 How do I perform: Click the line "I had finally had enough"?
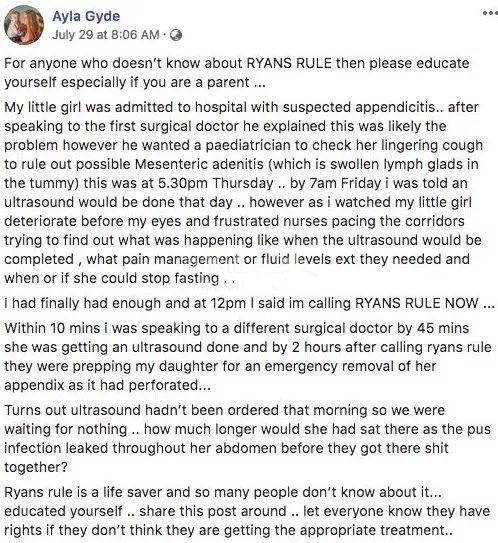(249, 303)
